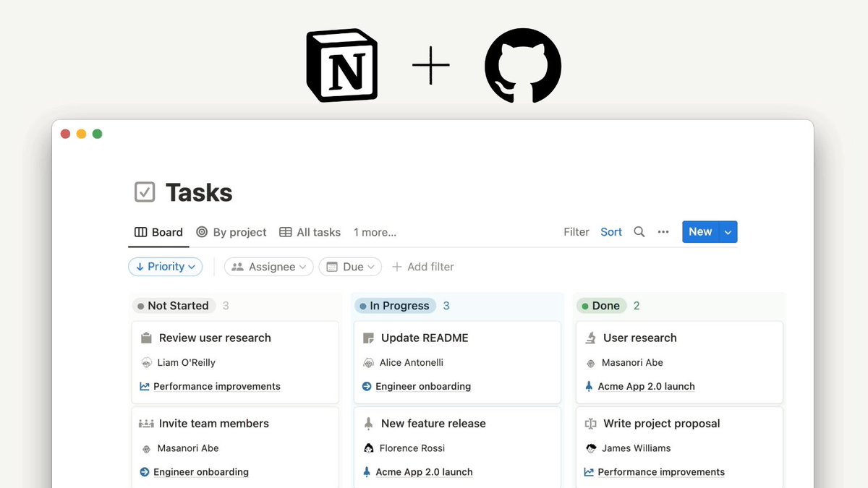Open the Assignee filter dropdown
The height and width of the screenshot is (488, 868).
[268, 266]
